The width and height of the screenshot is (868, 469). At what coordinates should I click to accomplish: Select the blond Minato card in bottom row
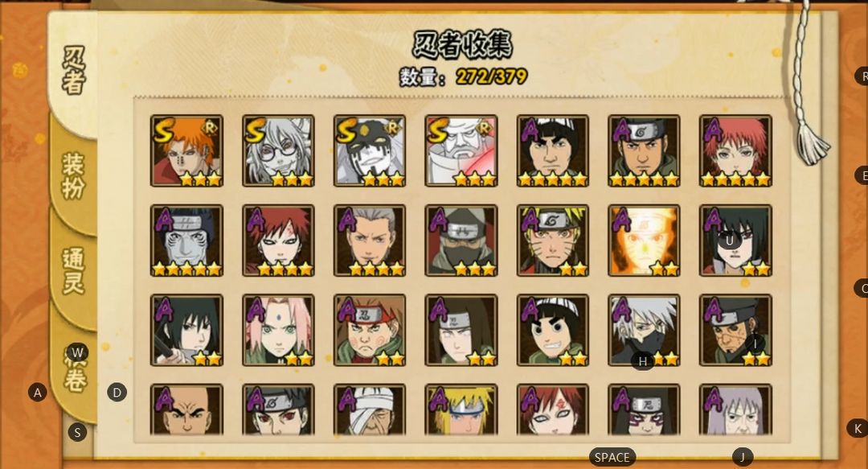pyautogui.click(x=461, y=409)
